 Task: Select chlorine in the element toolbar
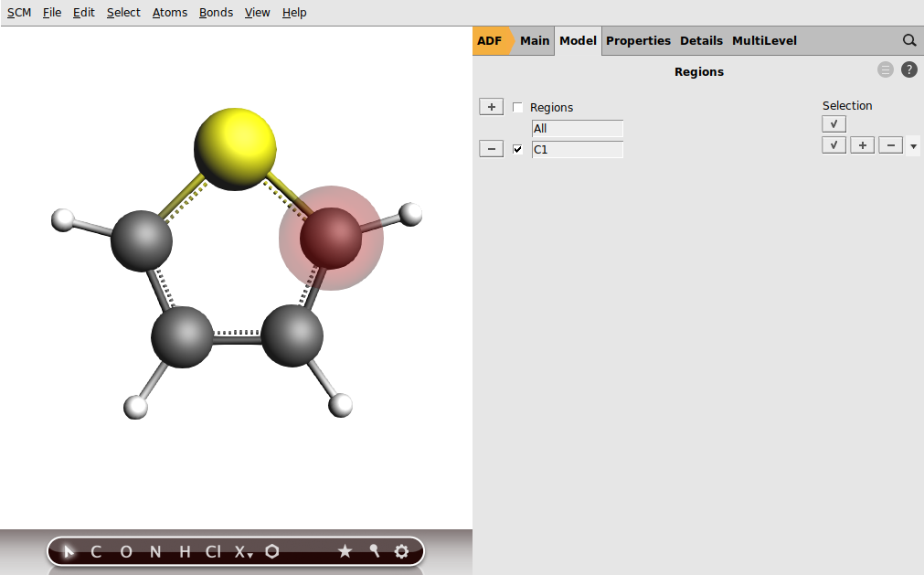[211, 551]
